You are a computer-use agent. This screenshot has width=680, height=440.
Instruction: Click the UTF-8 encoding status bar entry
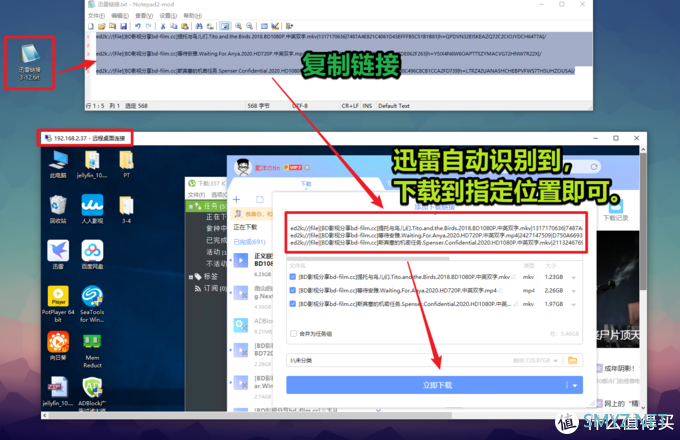click(300, 106)
